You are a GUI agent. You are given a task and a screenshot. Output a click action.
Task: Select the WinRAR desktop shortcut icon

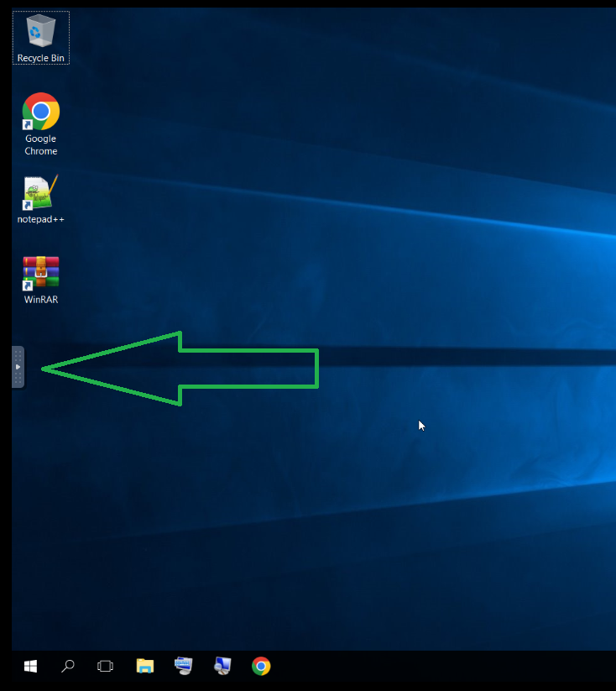[40, 273]
